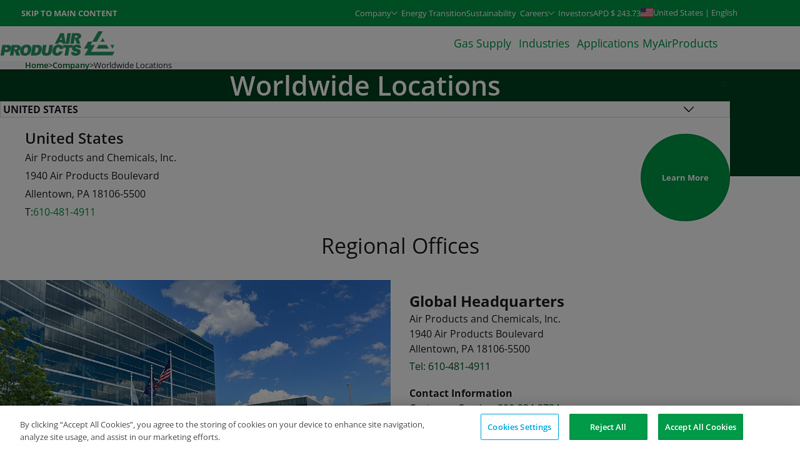This screenshot has height=450, width=800.
Task: Click '1940 Air Products Boulevard' under United States
Action: coord(92,176)
